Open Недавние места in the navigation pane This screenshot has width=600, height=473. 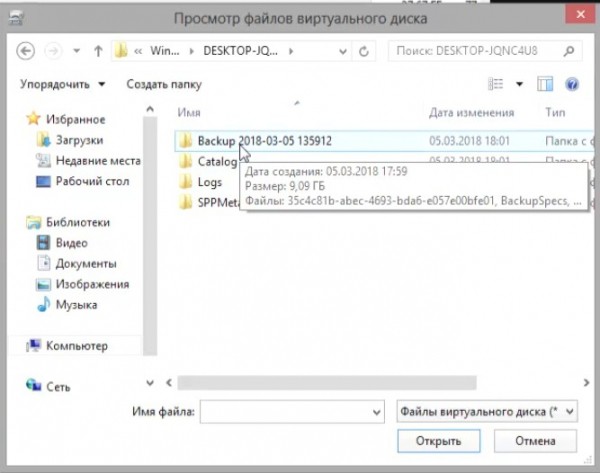click(88, 161)
